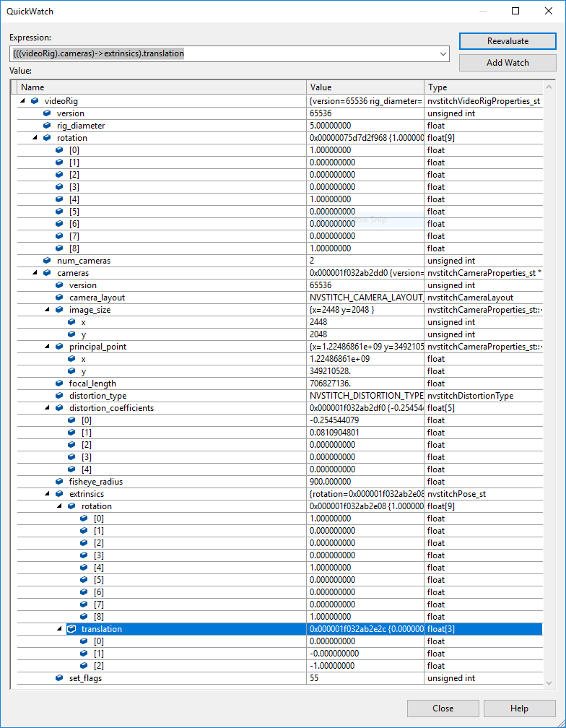Click the distortion_coefficients field icon
Screen dimensions: 566x728
(59, 407)
